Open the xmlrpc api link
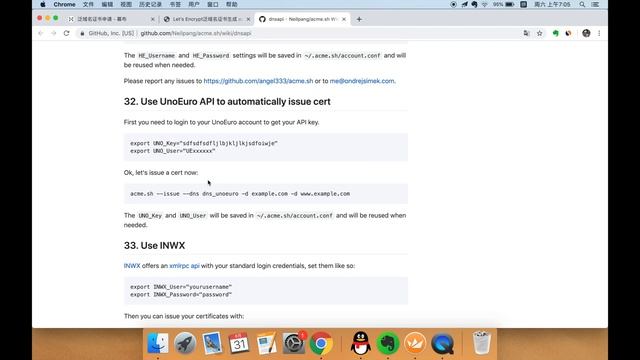Image resolution: width=640 pixels, height=360 pixels. point(184,266)
